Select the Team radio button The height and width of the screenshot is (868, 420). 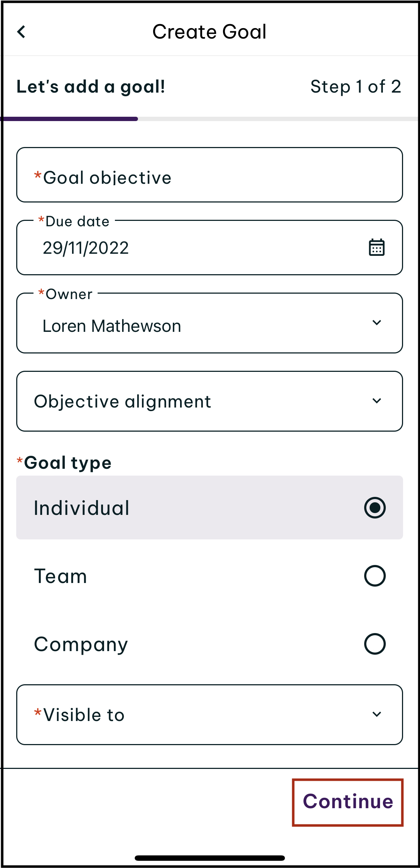pos(375,576)
